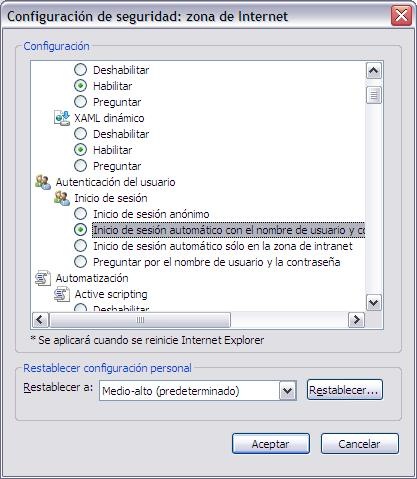Open the Restablecer a dropdown
Viewport: 417px width, 479px height.
(x=288, y=391)
